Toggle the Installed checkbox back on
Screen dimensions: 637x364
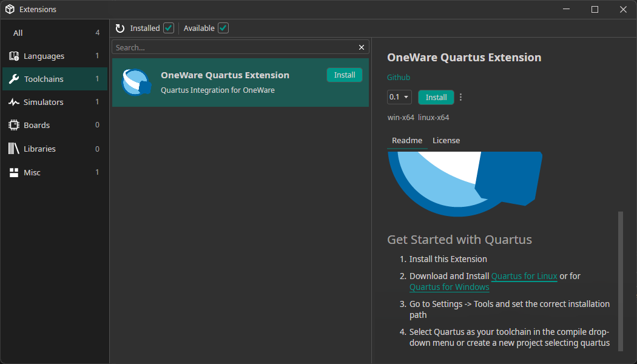pyautogui.click(x=168, y=28)
